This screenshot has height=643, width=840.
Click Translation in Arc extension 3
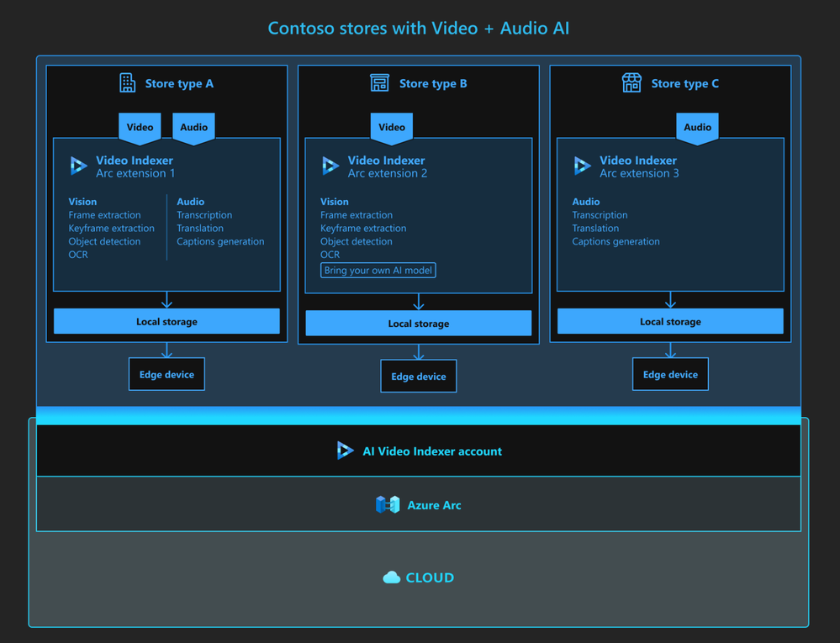(x=595, y=229)
